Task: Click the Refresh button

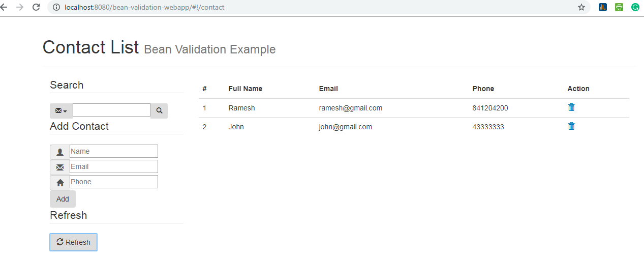Action: point(73,242)
